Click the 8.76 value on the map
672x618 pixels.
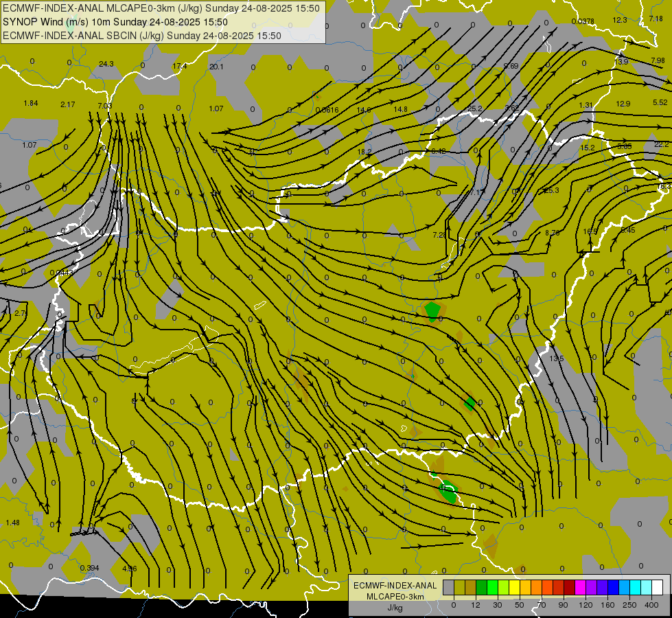pos(553,233)
